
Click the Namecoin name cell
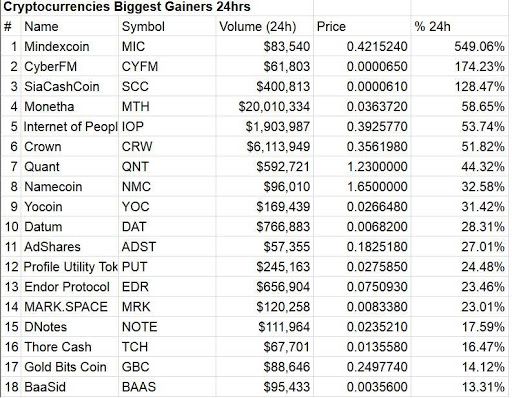(x=70, y=187)
